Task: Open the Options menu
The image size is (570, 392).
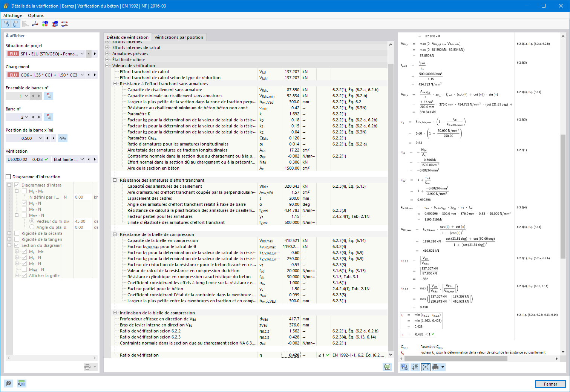Action: pyautogui.click(x=36, y=15)
